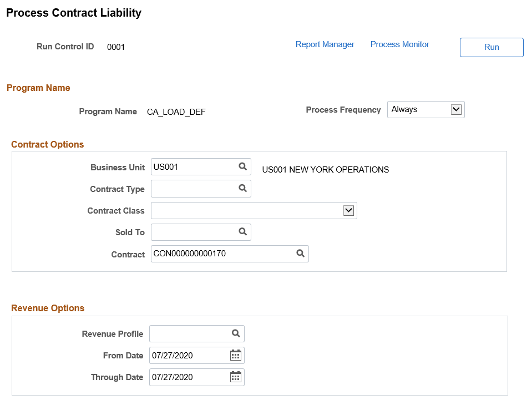Click the From Date field showing 07/27/2020
The image size is (532, 405).
pos(183,355)
